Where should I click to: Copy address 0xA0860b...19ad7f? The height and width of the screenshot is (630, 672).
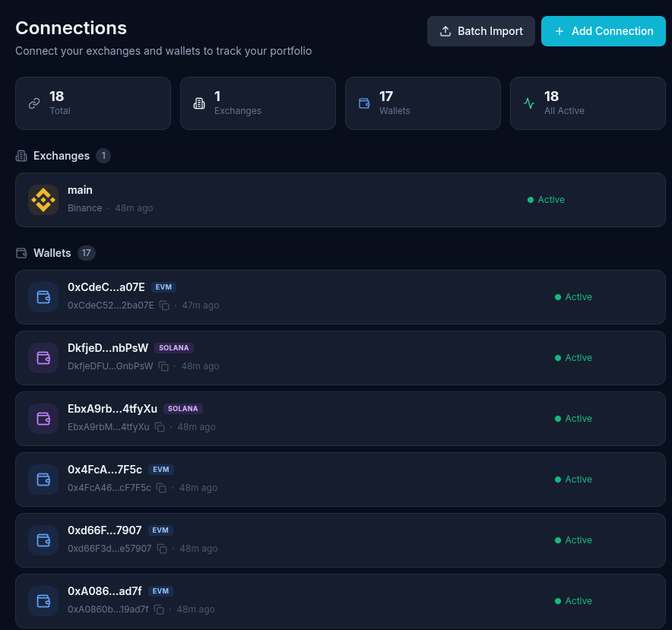tap(159, 609)
